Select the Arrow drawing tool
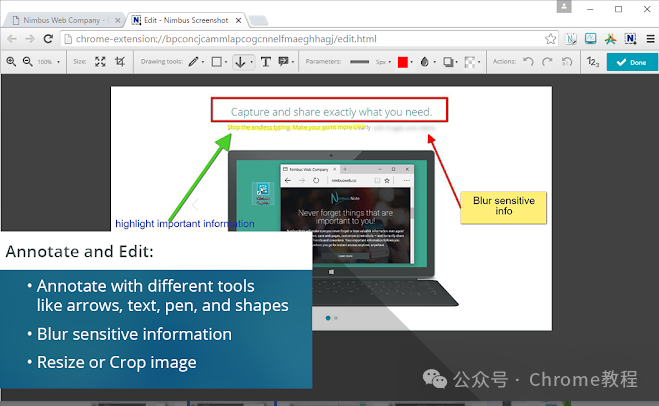Screen dimensions: 659x406 [x=240, y=62]
